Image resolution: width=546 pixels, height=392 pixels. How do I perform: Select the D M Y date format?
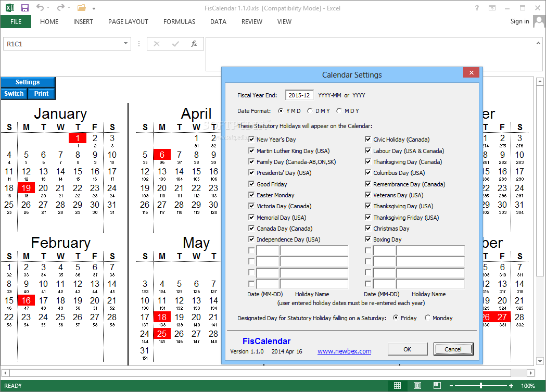[310, 111]
